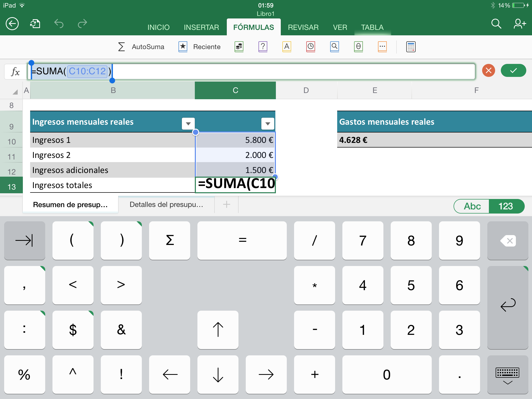Tap the AutoSuma button
The height and width of the screenshot is (399, 532).
point(141,47)
